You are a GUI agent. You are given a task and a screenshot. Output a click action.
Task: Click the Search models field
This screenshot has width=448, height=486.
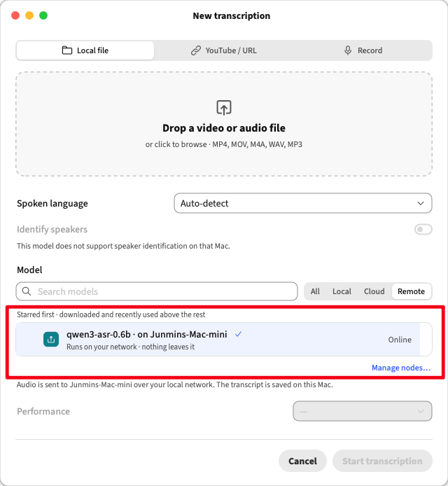(157, 291)
